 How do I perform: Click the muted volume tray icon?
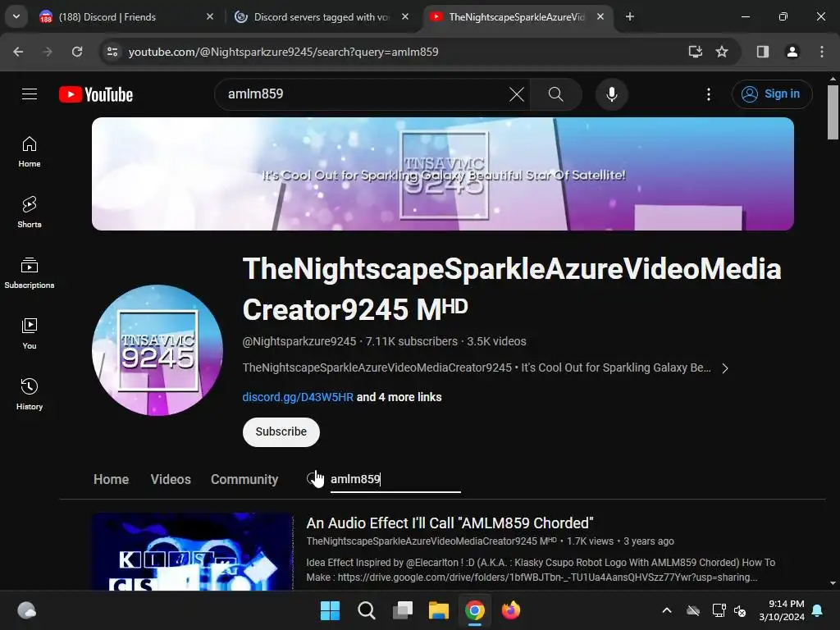coord(741,610)
